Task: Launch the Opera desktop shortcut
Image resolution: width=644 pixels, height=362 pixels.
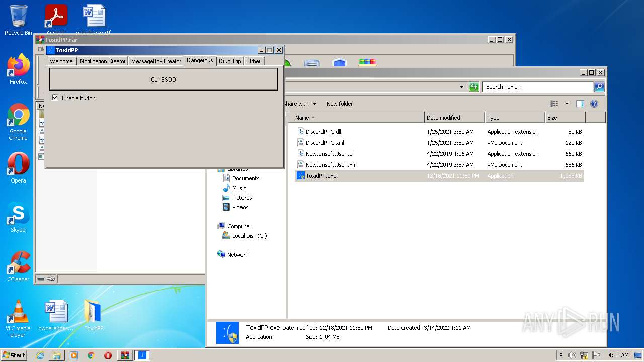Action: click(x=18, y=168)
